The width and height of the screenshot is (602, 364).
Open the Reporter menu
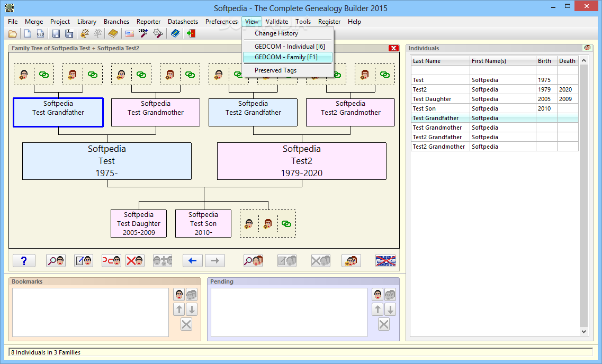coord(149,22)
